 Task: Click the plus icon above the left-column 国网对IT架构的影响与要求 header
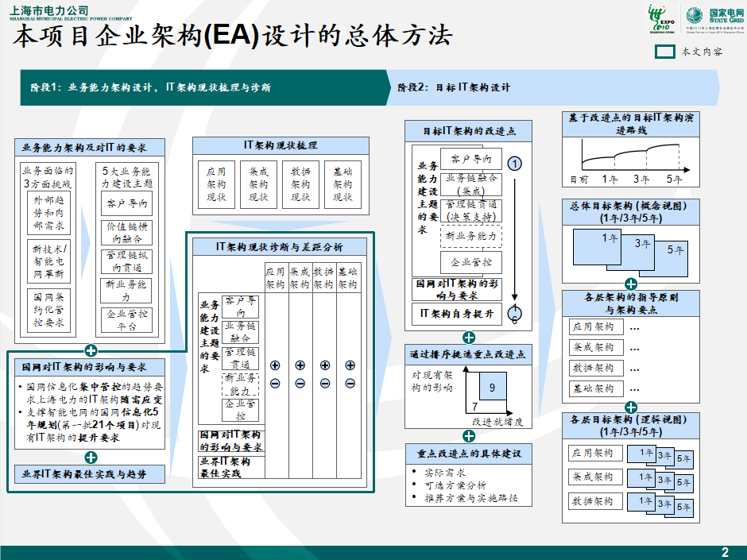click(91, 350)
